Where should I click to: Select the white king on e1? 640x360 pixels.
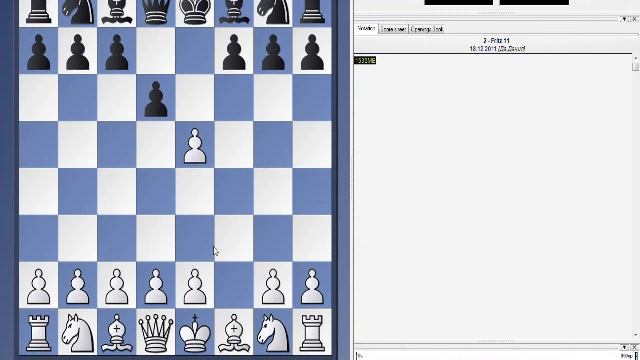[195, 332]
